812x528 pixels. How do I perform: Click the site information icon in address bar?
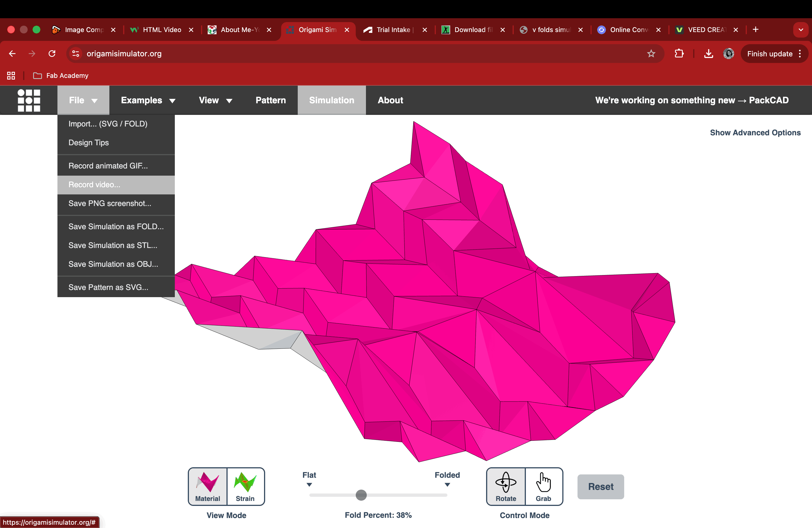(76, 54)
